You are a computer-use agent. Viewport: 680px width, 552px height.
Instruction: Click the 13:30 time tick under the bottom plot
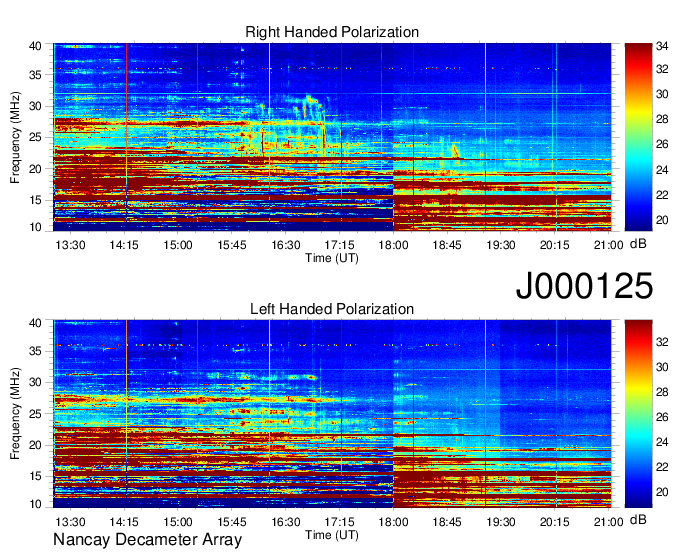tap(70, 522)
